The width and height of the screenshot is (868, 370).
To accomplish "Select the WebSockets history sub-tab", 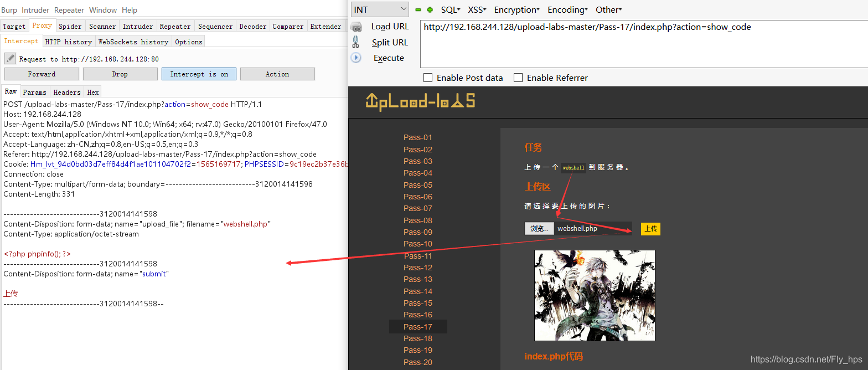I will click(x=133, y=42).
